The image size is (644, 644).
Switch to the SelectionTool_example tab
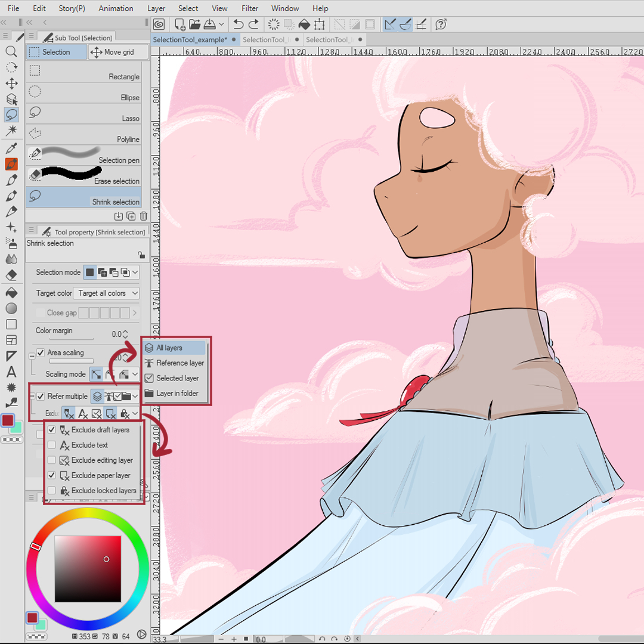[190, 40]
